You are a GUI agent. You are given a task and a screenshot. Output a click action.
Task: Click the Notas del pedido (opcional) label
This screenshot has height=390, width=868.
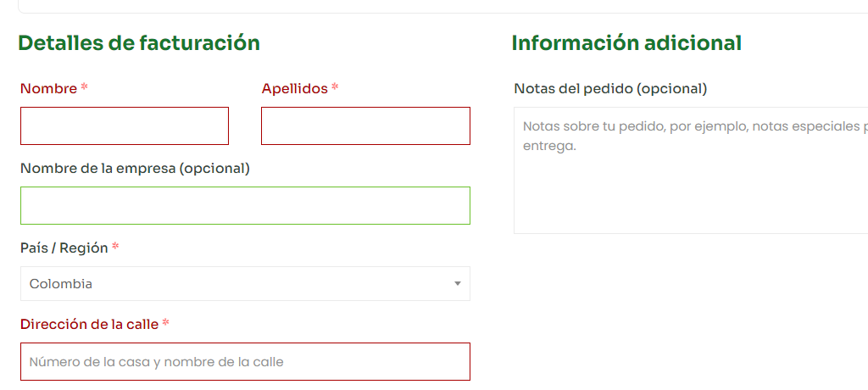(x=610, y=88)
